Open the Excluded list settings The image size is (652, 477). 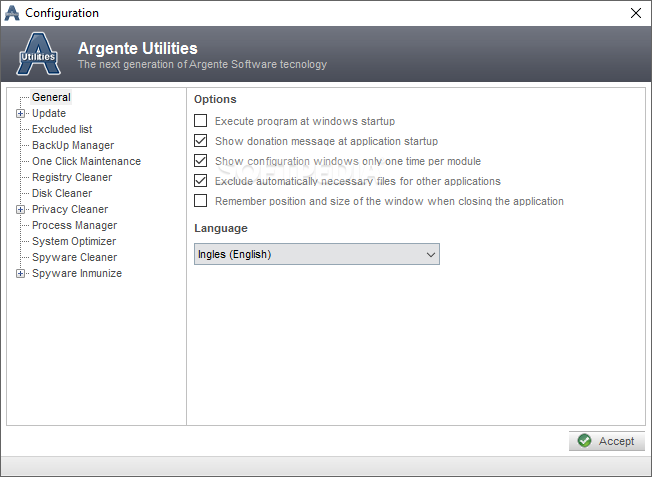coord(62,129)
